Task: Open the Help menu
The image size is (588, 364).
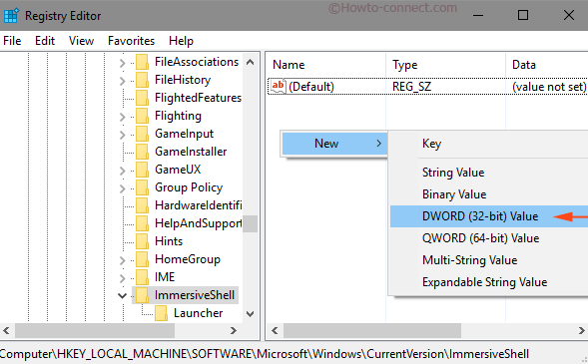Action: coord(181,41)
